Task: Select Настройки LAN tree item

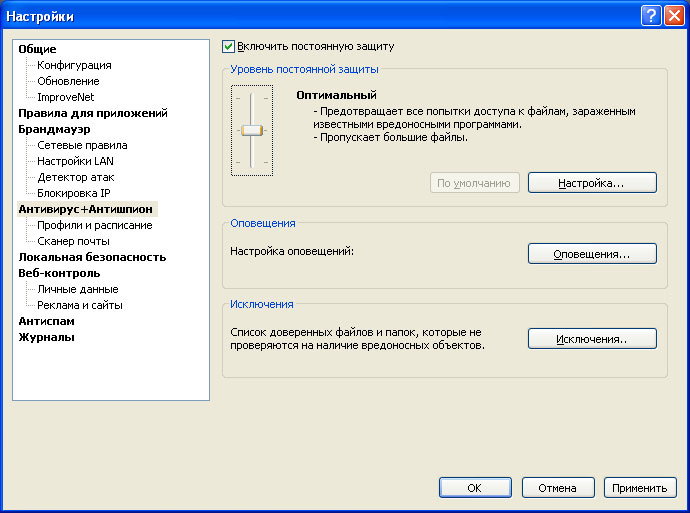Action: tap(75, 161)
